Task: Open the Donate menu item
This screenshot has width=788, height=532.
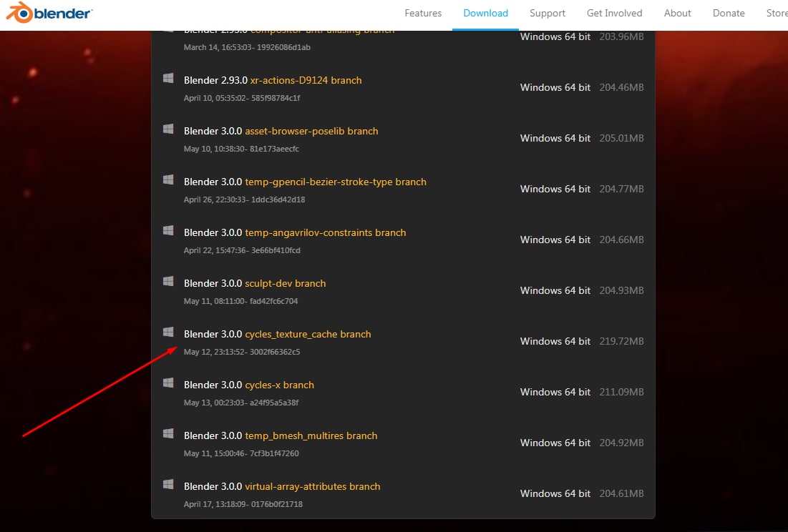Action: coord(729,13)
